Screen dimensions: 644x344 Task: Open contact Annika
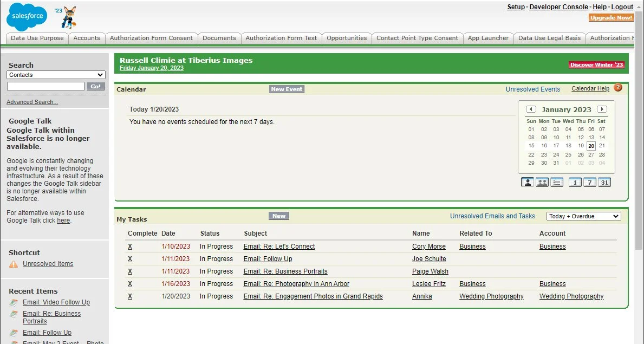pos(422,296)
